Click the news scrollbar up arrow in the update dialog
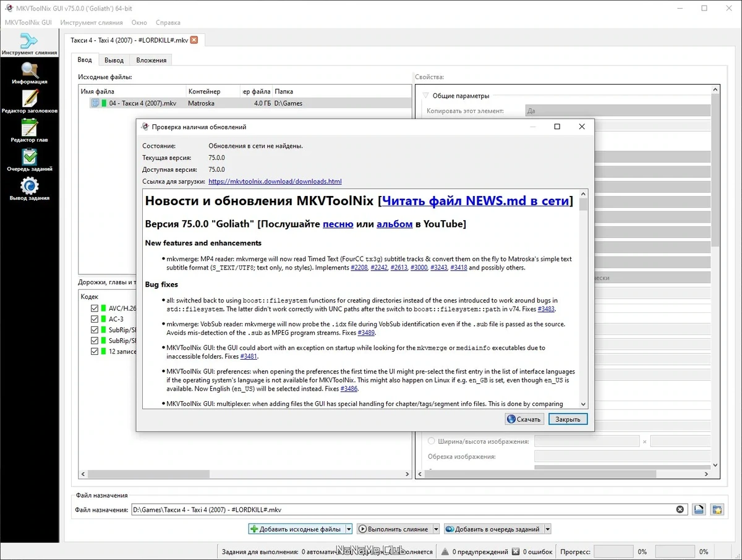 [x=583, y=194]
